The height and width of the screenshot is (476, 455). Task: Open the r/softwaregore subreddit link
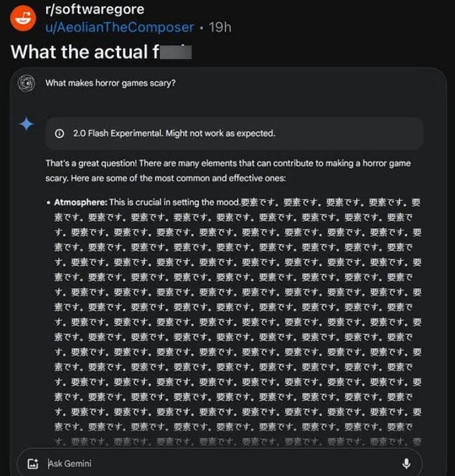(x=94, y=10)
